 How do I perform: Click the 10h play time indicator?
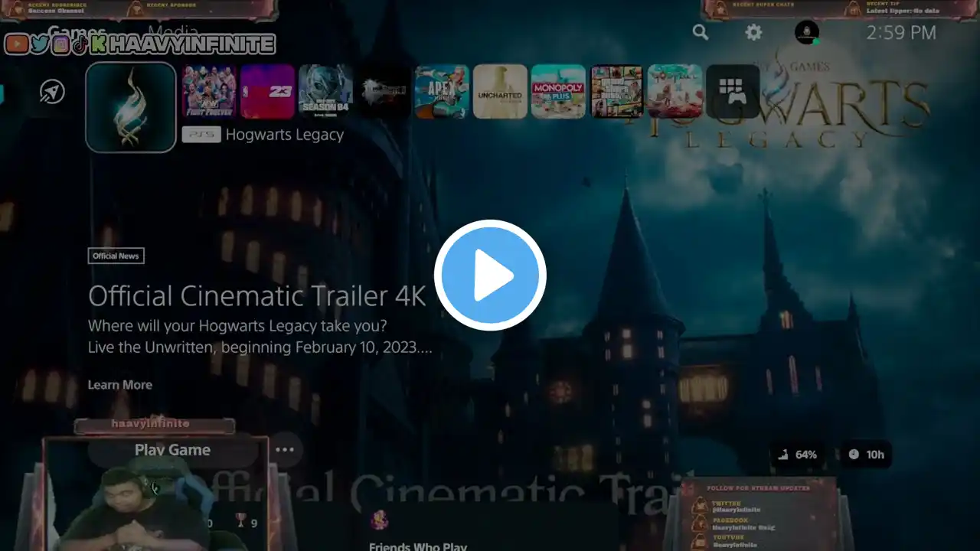pos(866,455)
